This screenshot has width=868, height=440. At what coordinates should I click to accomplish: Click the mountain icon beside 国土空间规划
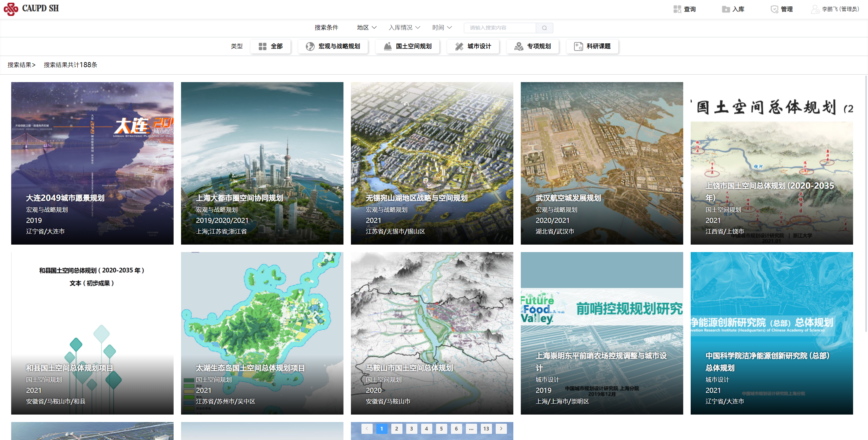[x=388, y=46]
